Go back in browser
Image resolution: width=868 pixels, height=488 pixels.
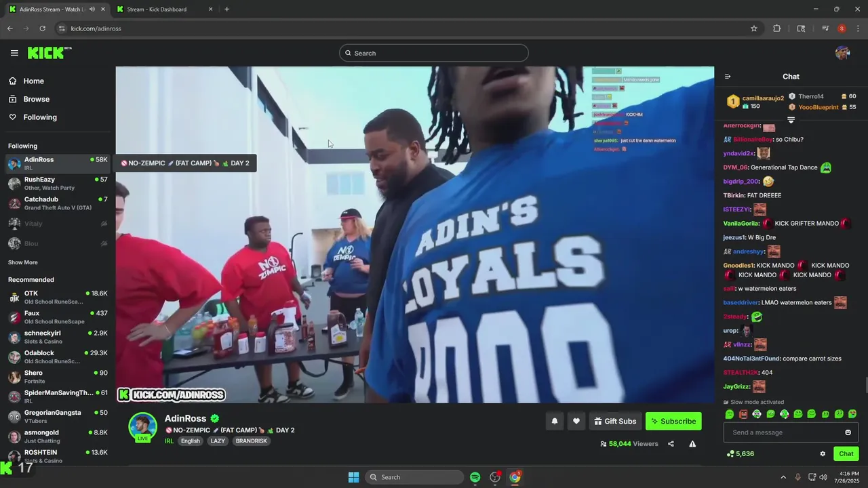10,28
